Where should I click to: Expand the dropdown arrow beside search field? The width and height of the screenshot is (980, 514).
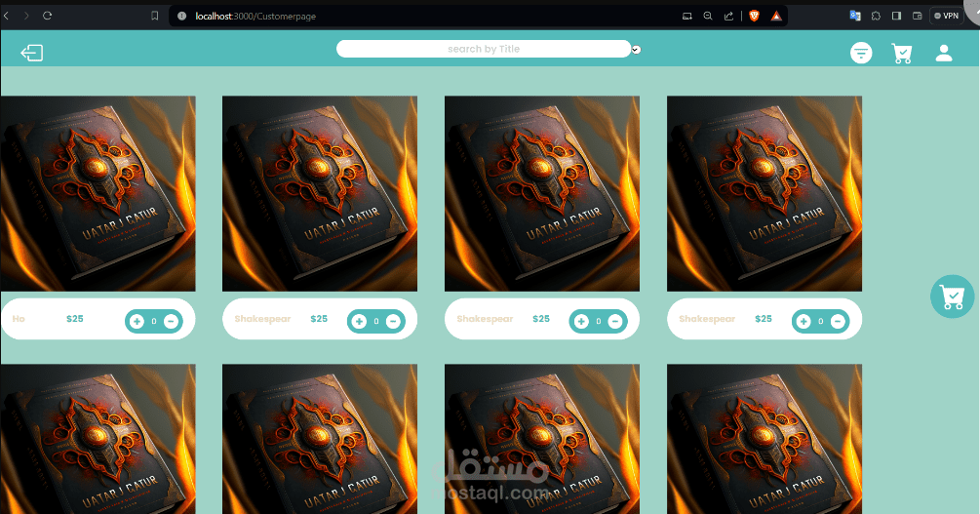pos(636,50)
